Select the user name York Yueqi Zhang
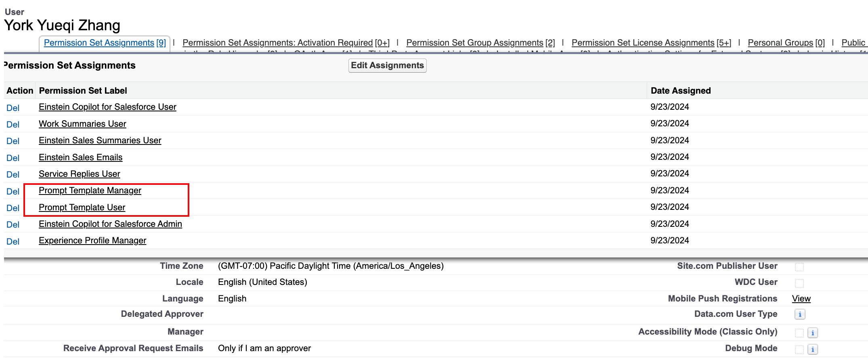The height and width of the screenshot is (360, 868). 62,25
